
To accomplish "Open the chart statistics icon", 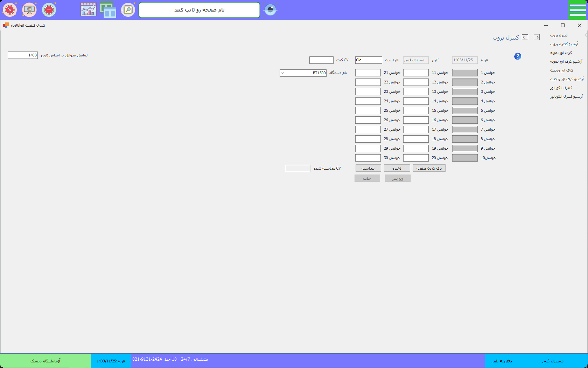I will tap(88, 10).
